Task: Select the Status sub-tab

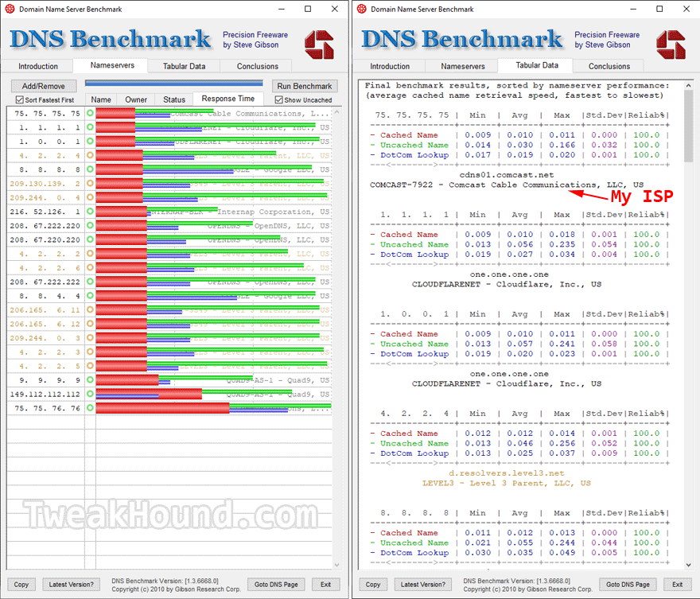Action: point(174,100)
